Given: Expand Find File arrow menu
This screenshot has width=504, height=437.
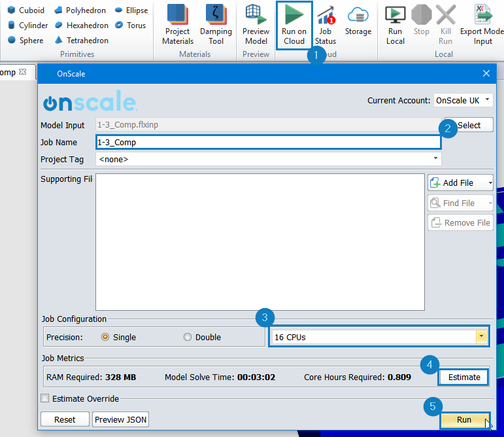Looking at the screenshot, I should tap(490, 203).
